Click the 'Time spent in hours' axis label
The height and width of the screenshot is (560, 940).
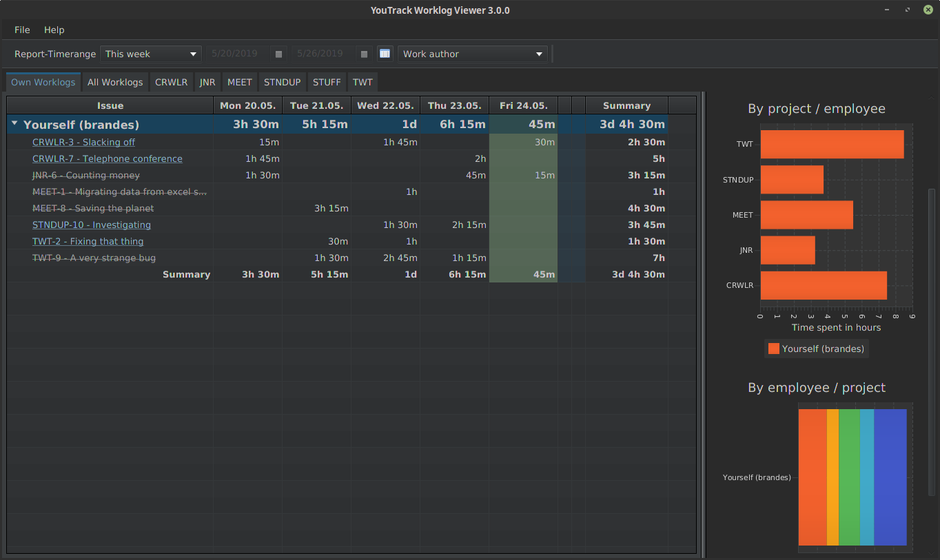click(836, 327)
